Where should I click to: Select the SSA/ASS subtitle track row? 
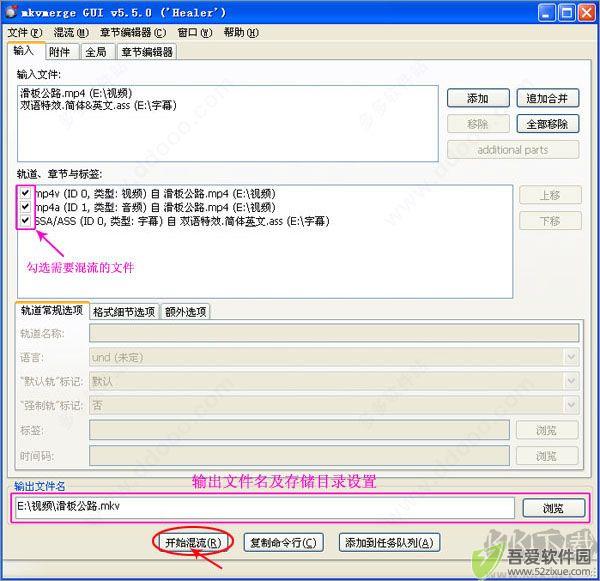pos(182,221)
